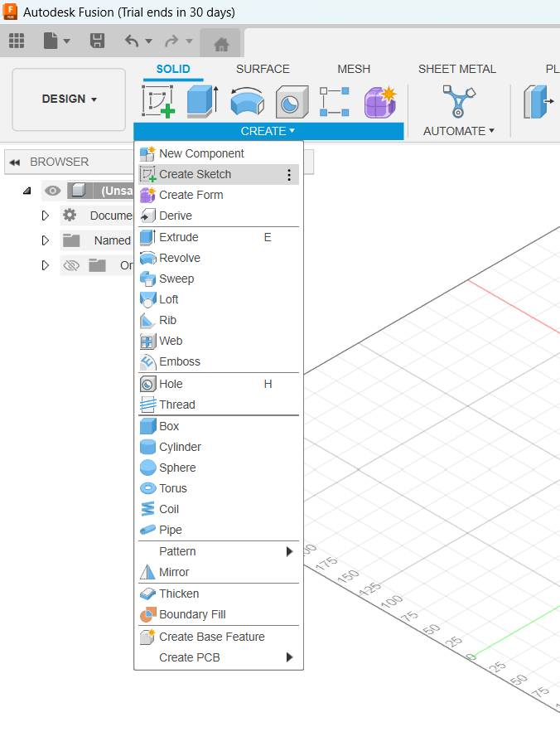Choose Hole from the Create menu
Image resolution: width=560 pixels, height=756 pixels.
[x=219, y=384]
